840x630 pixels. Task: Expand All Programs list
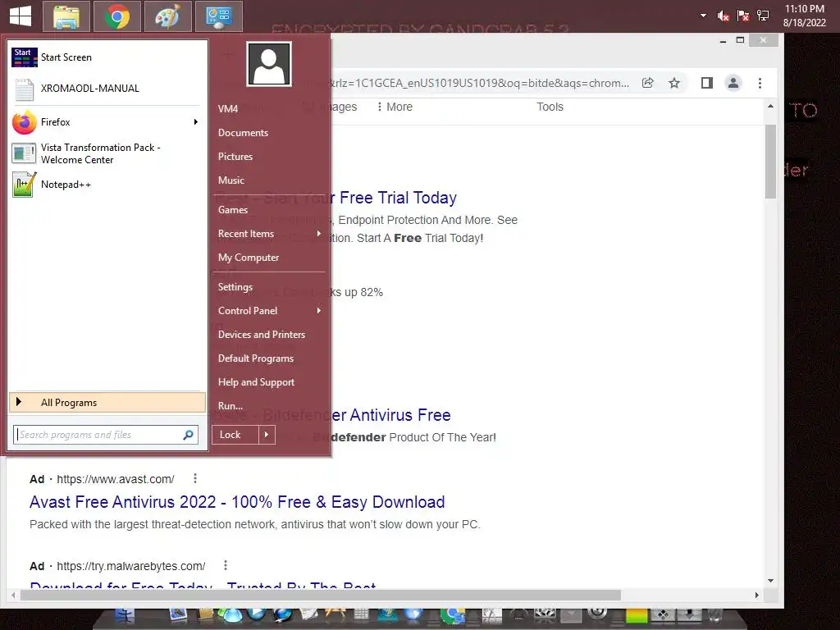[107, 402]
